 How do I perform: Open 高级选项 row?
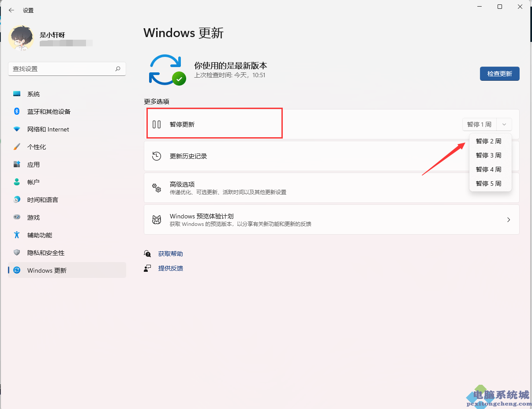click(x=332, y=188)
